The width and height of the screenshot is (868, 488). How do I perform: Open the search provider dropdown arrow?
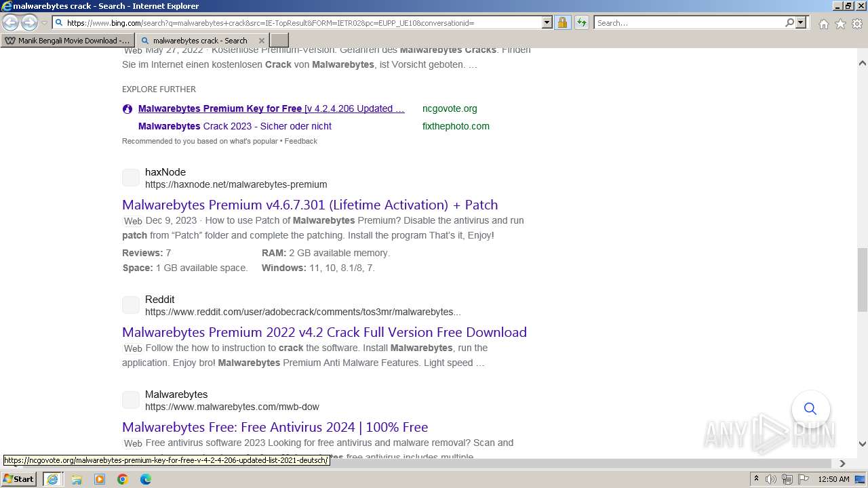tap(801, 23)
